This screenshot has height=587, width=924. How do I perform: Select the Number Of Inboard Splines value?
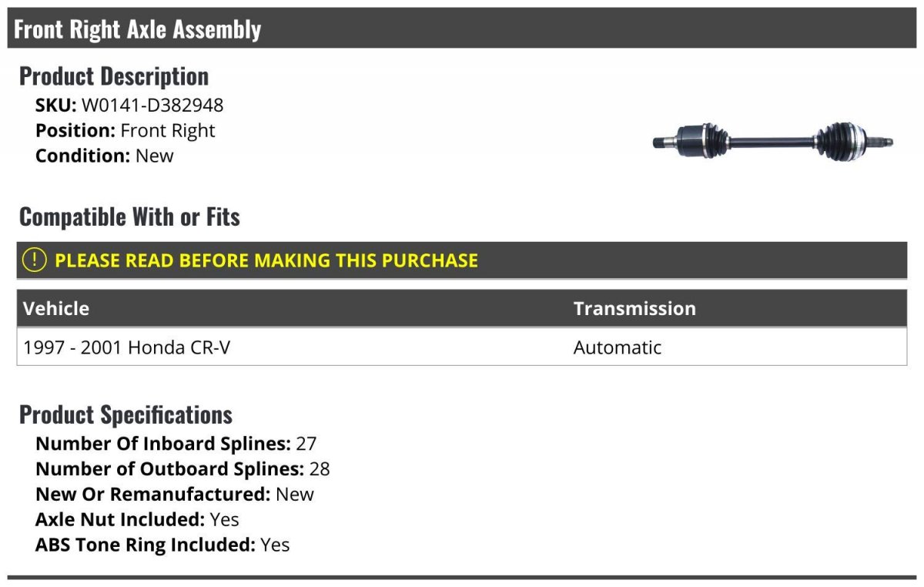click(306, 444)
